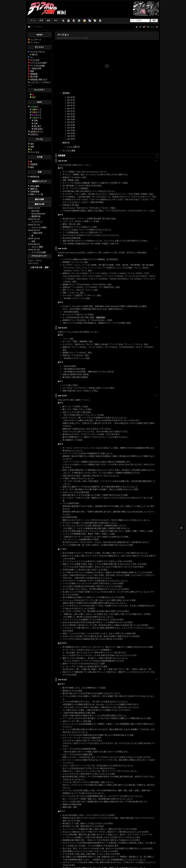Screen dimensions: 186x868
Task: Click the 最新の10件 tab
Action: [40, 204]
